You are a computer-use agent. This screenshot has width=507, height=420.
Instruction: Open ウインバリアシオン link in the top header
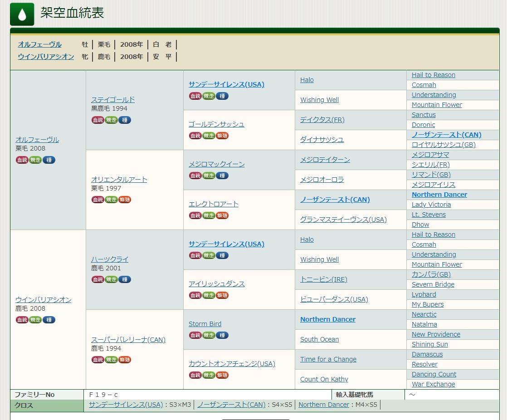(46, 57)
